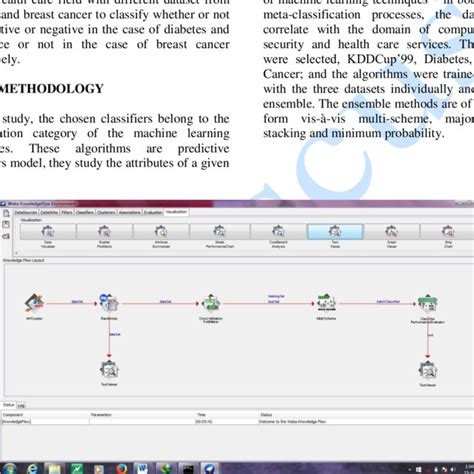Click the save layout icon
The height and width of the screenshot is (474, 474).
pos(6,224)
